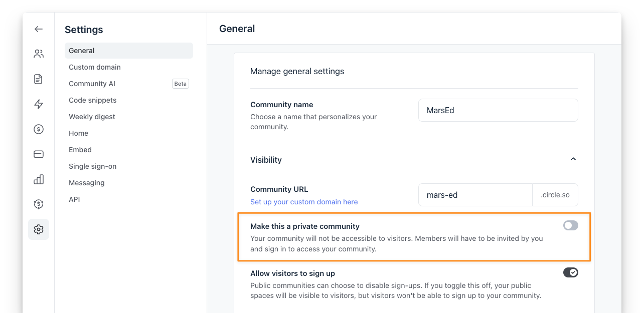Image resolution: width=644 pixels, height=313 pixels.
Task: Toggle Make this a private community switch
Action: (570, 225)
